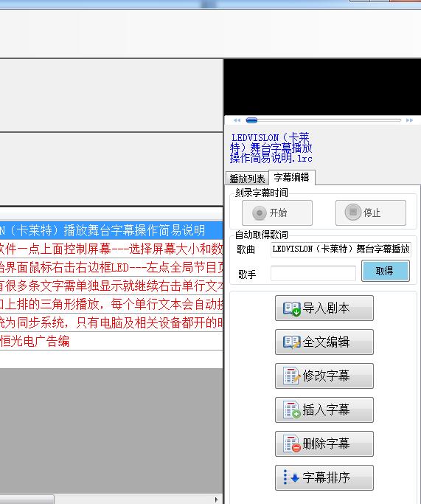The image size is (421, 504).
Task: Select the 字幕编辑 tab
Action: 291,177
